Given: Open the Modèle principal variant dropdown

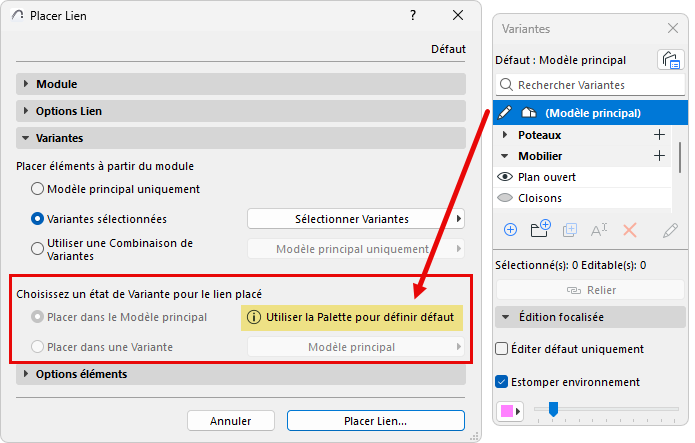Looking at the screenshot, I should point(355,347).
